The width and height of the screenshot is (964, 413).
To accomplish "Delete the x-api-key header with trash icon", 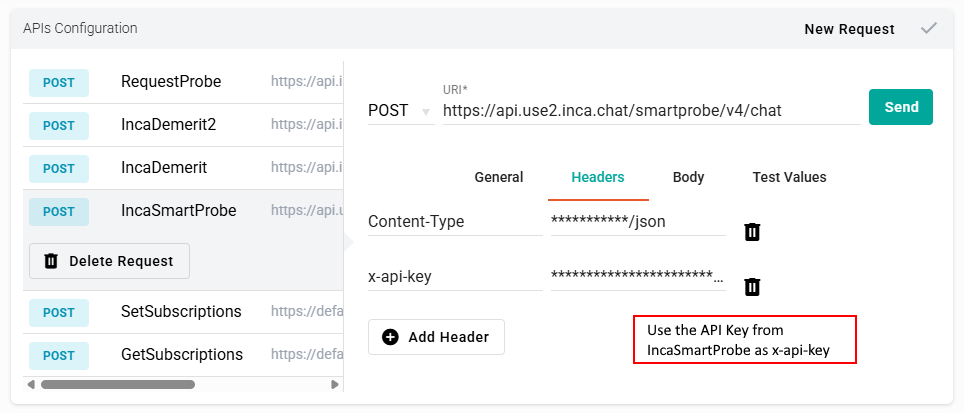I will click(753, 287).
